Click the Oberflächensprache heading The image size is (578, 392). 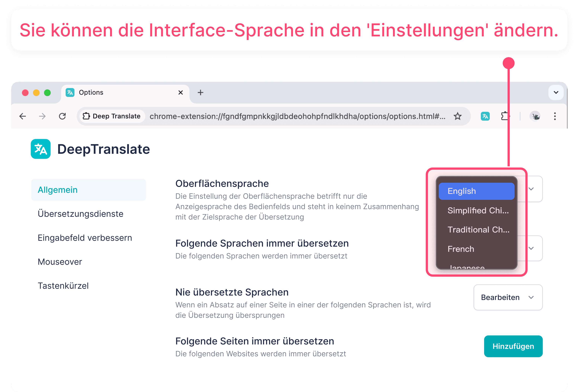coord(222,184)
